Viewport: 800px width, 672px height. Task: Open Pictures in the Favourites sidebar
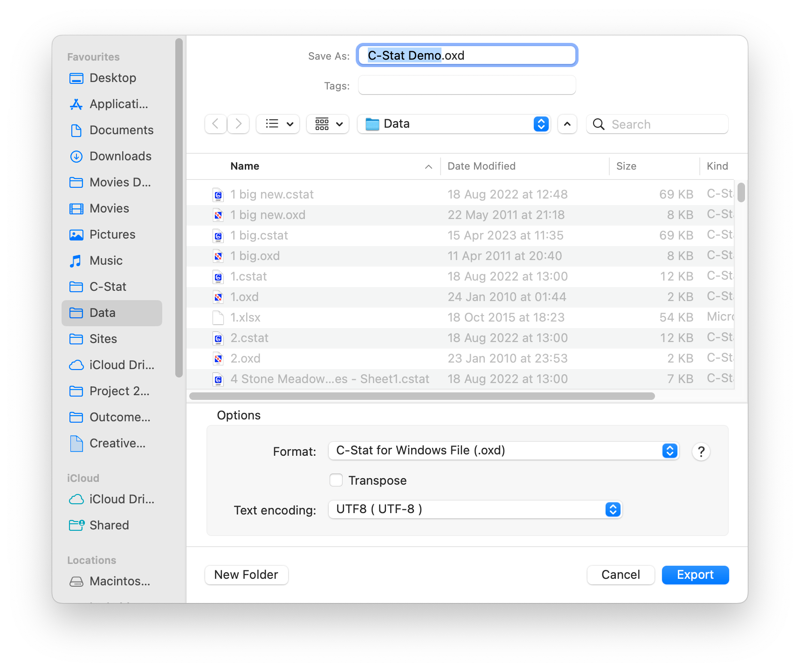[x=111, y=235]
